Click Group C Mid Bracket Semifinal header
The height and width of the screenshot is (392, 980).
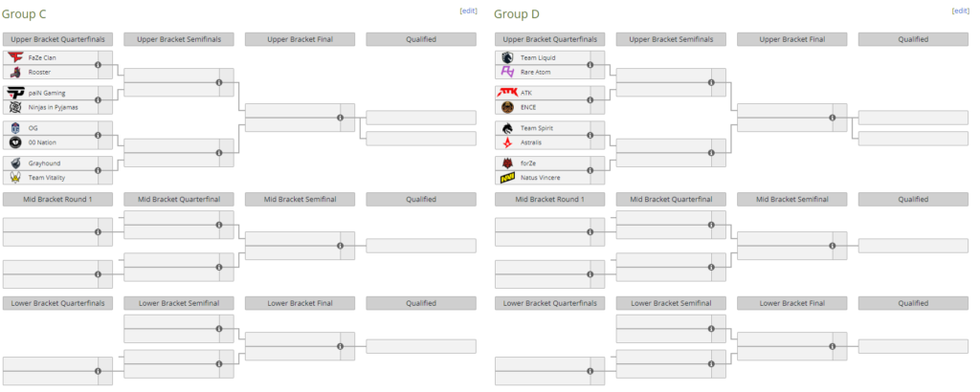click(300, 200)
